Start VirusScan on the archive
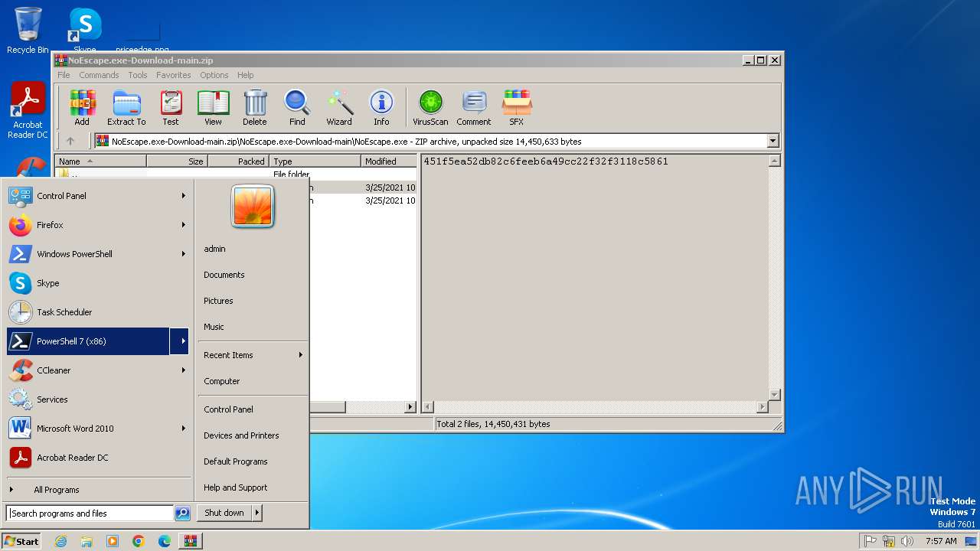The height and width of the screenshot is (551, 980). [430, 107]
